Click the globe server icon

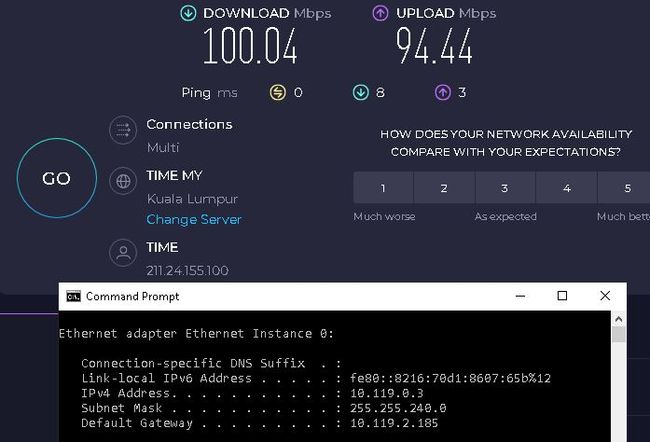(x=123, y=184)
